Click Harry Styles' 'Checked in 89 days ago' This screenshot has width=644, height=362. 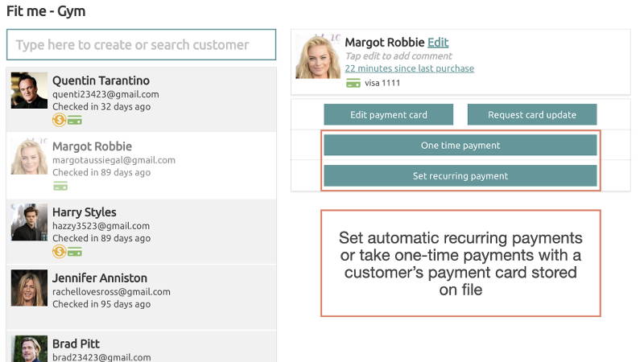pos(101,238)
